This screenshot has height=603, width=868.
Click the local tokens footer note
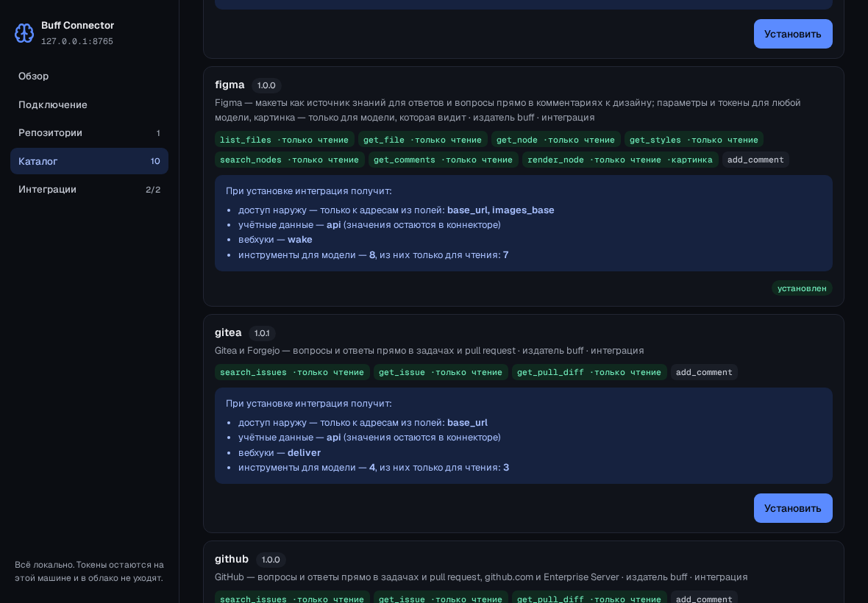(88, 571)
